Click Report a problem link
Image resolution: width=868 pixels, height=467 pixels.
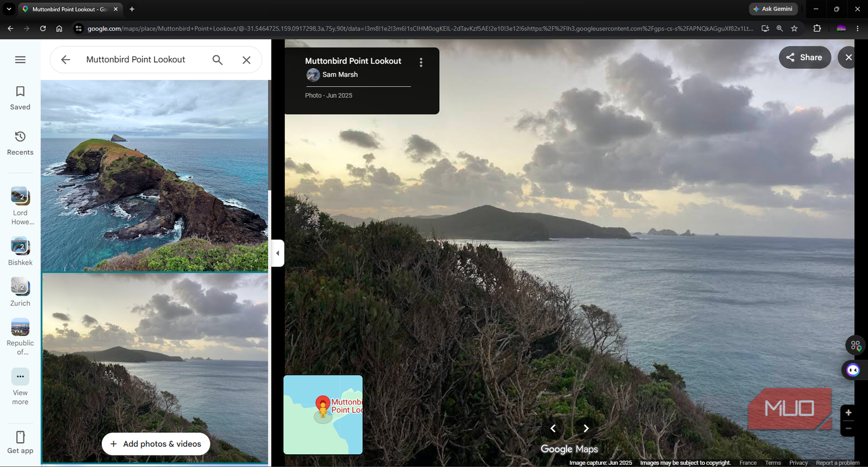coord(837,462)
